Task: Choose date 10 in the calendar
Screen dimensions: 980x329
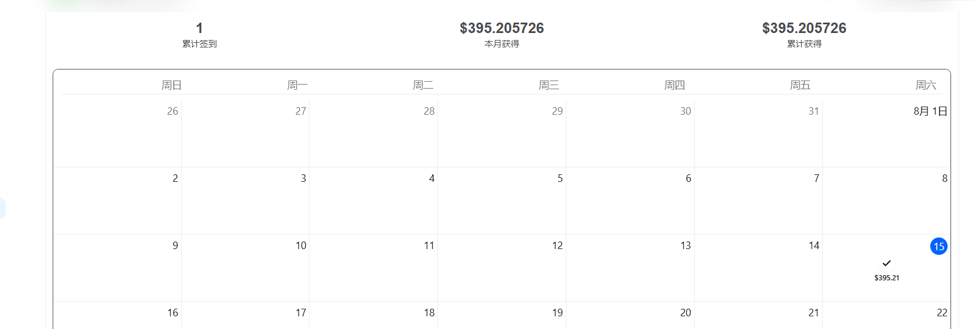Action: 301,246
